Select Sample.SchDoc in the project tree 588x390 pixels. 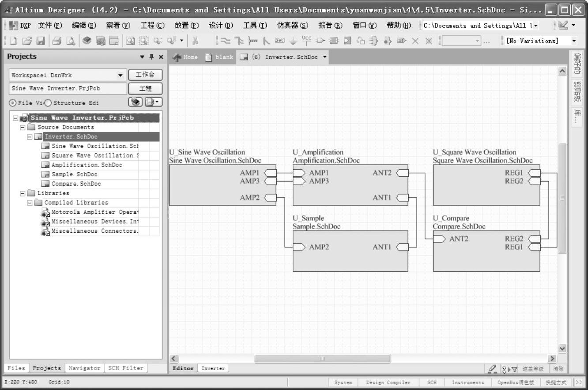pyautogui.click(x=74, y=174)
